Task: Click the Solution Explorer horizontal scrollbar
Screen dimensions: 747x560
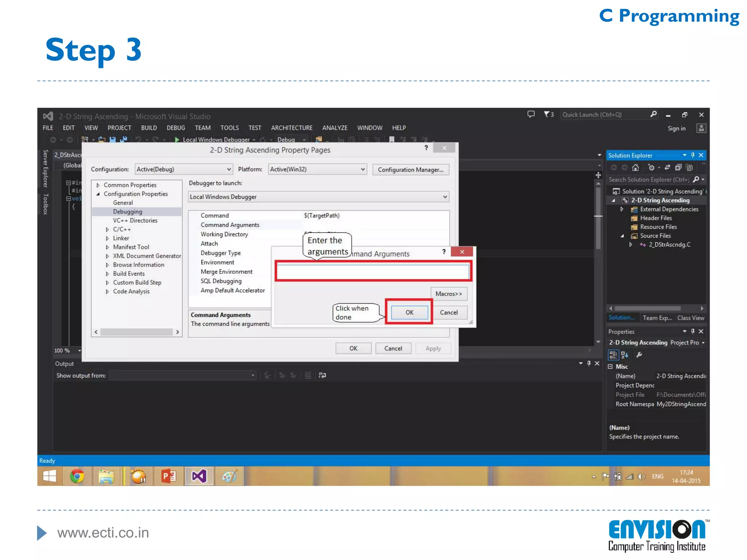Action: (656, 308)
